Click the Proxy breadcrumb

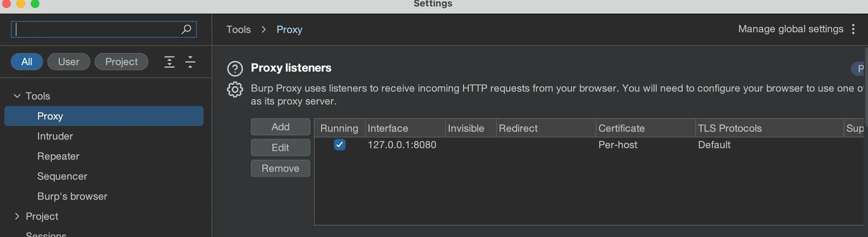289,29
